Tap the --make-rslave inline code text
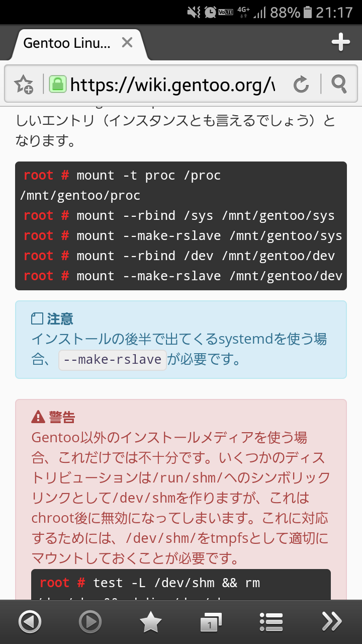The image size is (362, 644). point(113,360)
